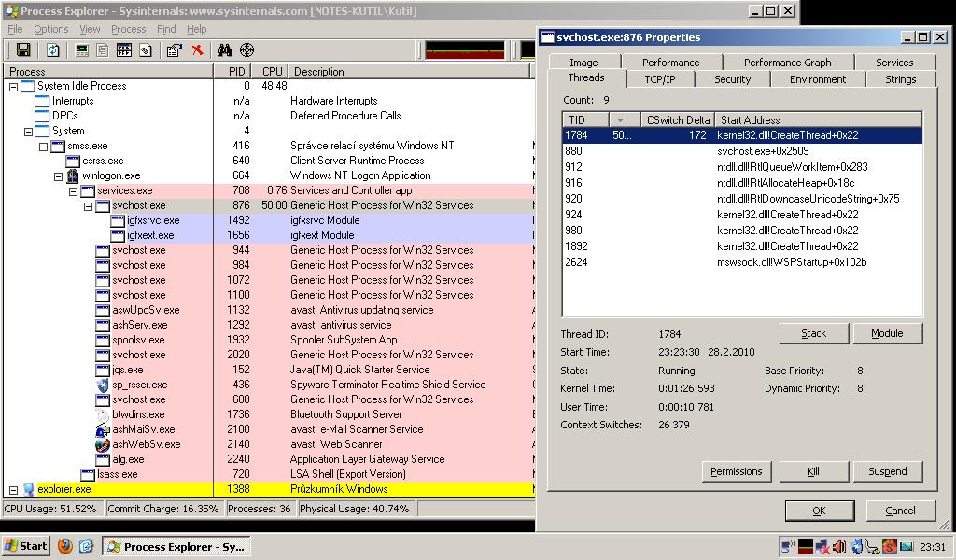This screenshot has width=956, height=560.
Task: Click the Save floppy disk toolbar icon
Action: pyautogui.click(x=23, y=50)
